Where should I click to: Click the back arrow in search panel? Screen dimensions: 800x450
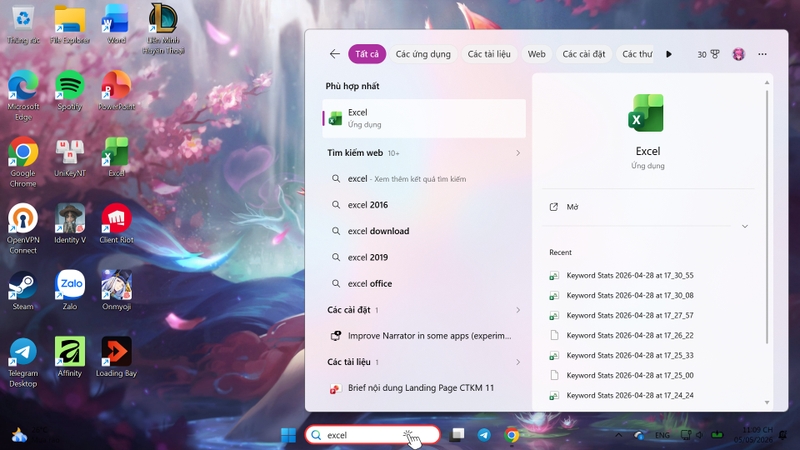click(335, 54)
